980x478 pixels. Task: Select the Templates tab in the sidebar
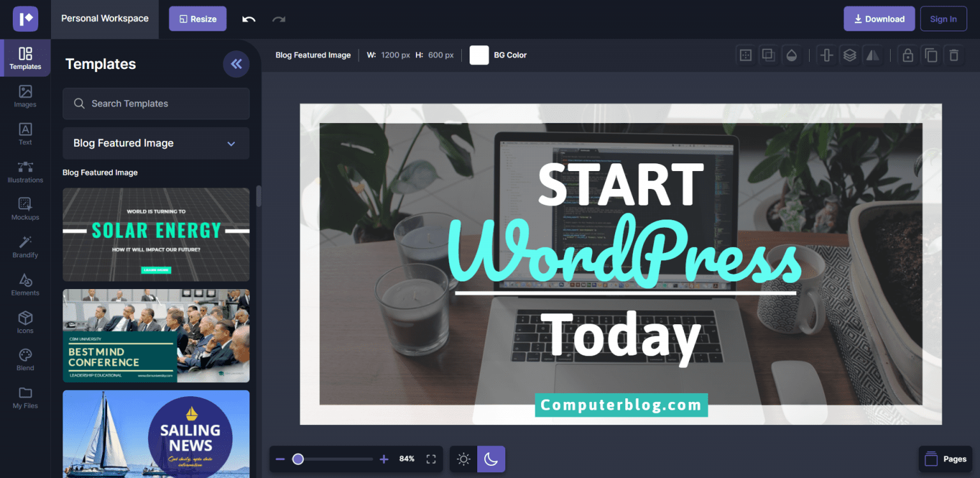(x=26, y=58)
